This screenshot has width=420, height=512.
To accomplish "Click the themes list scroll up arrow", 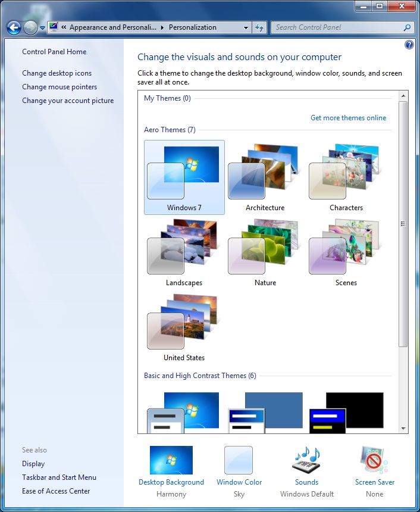I will pos(403,96).
